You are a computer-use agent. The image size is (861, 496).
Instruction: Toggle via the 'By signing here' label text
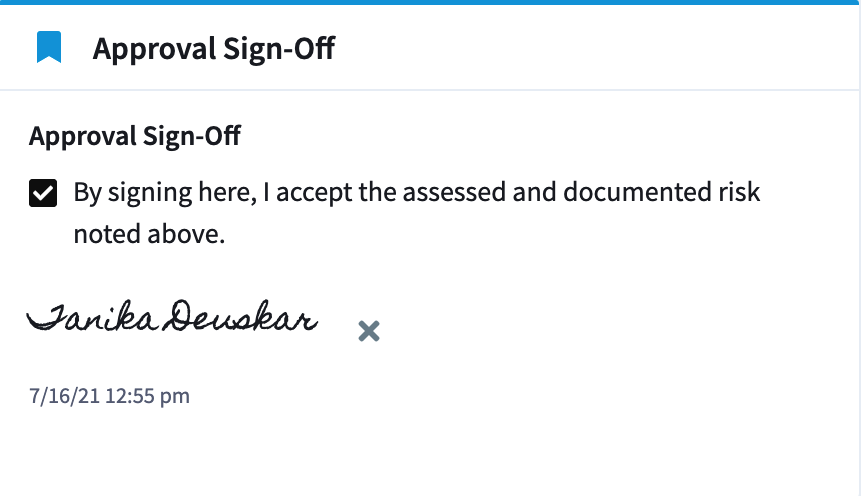[x=165, y=193]
